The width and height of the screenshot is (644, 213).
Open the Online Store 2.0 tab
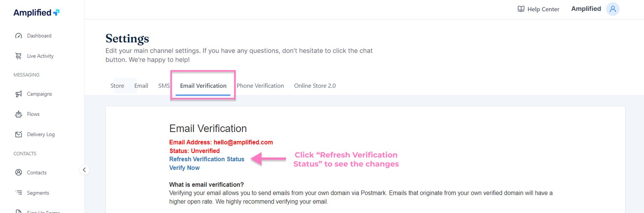(x=315, y=86)
